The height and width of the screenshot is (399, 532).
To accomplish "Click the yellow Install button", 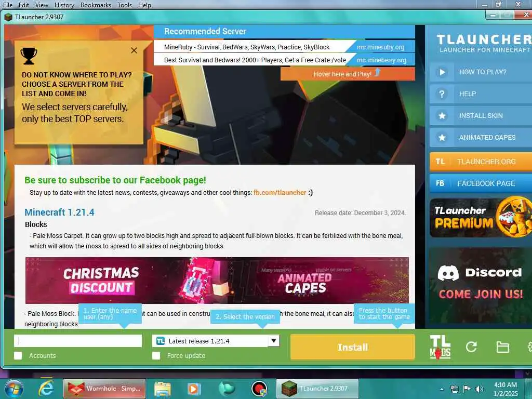I will click(353, 347).
